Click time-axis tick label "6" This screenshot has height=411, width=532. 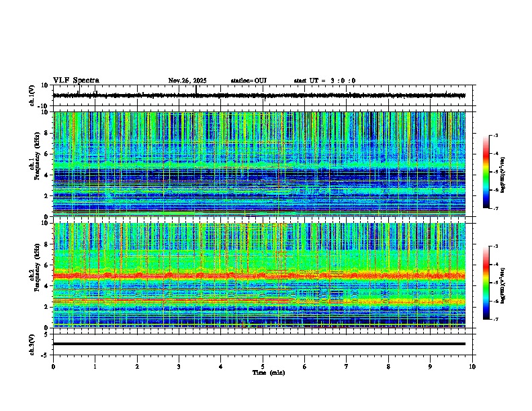(x=305, y=367)
